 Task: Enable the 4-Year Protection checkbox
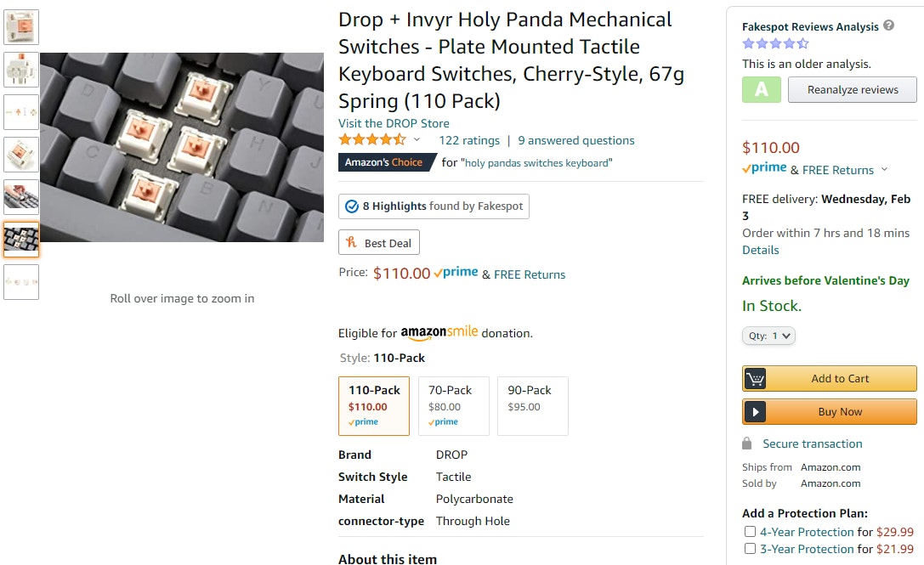click(750, 532)
